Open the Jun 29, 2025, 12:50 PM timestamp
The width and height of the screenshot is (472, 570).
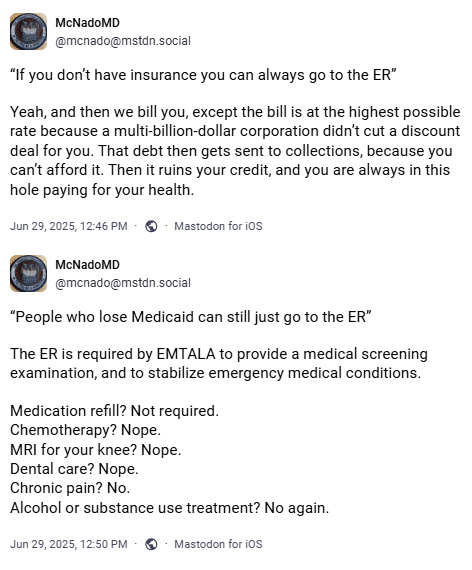pyautogui.click(x=69, y=544)
